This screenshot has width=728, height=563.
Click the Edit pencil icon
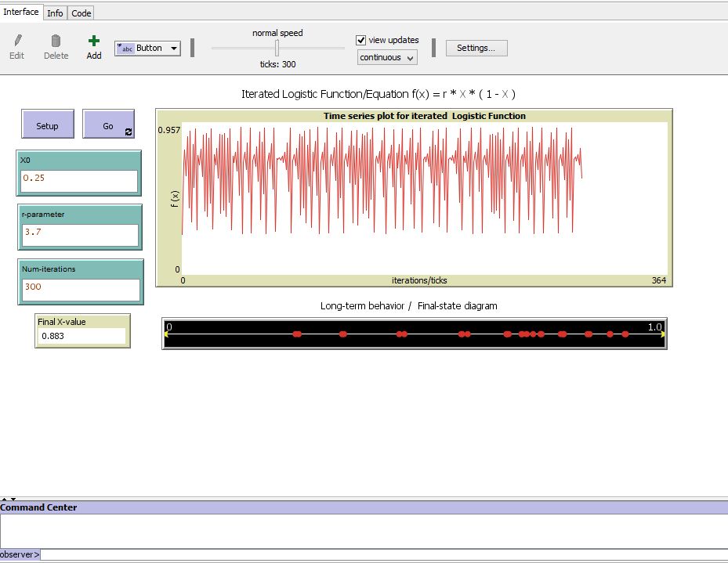click(x=17, y=41)
